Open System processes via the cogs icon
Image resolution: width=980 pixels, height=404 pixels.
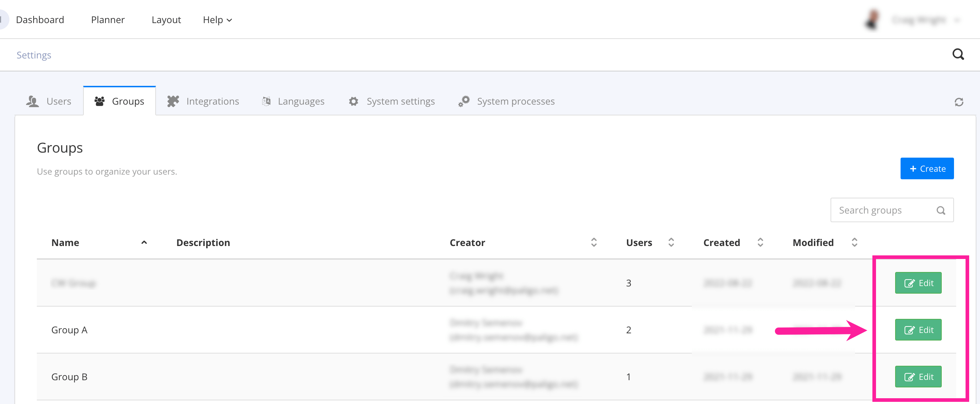pyautogui.click(x=464, y=101)
